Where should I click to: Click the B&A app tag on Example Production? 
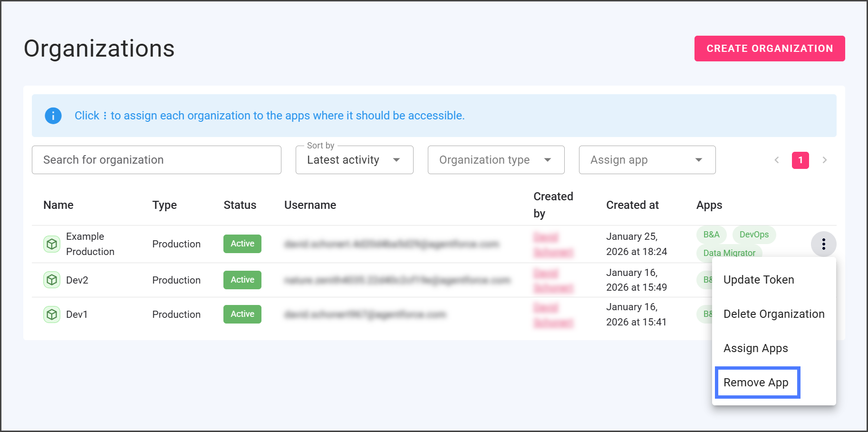(x=711, y=235)
